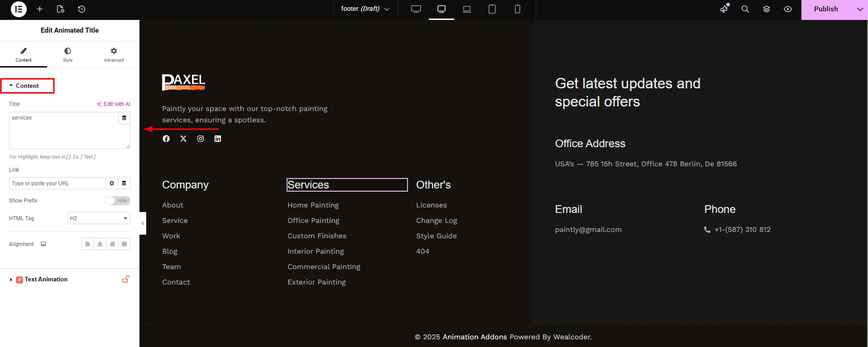The width and height of the screenshot is (868, 347).
Task: Select the active laptop preview mode
Action: tap(441, 9)
